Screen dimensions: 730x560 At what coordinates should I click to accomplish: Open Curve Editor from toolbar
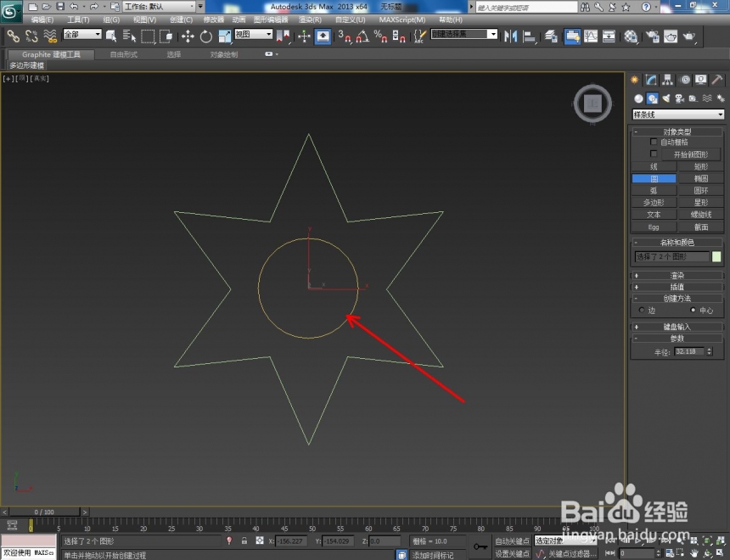click(x=591, y=36)
